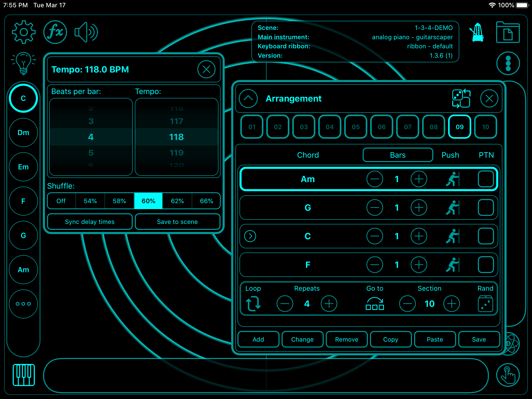This screenshot has width=532, height=399.
Task: Expand the C chord row arrow
Action: click(250, 236)
